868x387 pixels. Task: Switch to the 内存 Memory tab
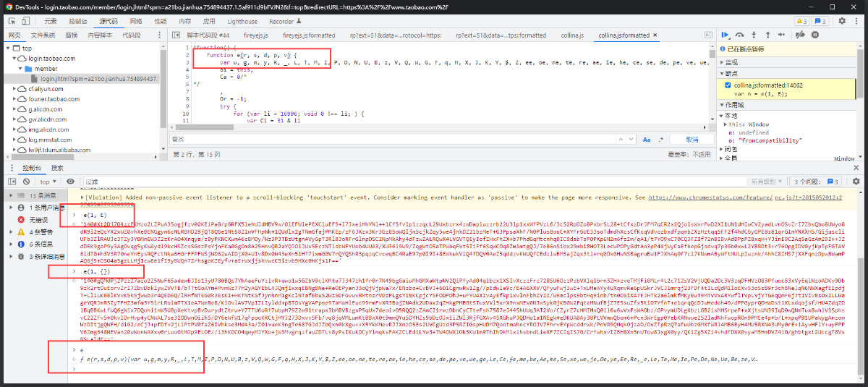point(186,21)
